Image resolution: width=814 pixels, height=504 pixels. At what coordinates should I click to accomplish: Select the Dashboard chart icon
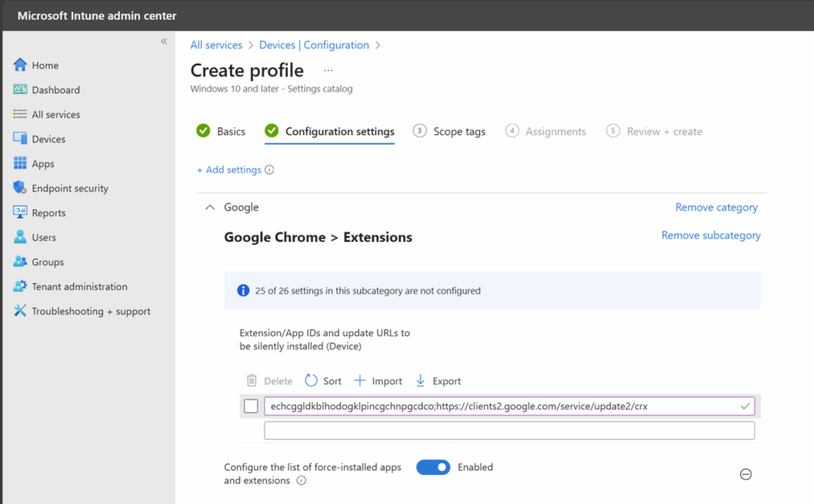tap(20, 89)
